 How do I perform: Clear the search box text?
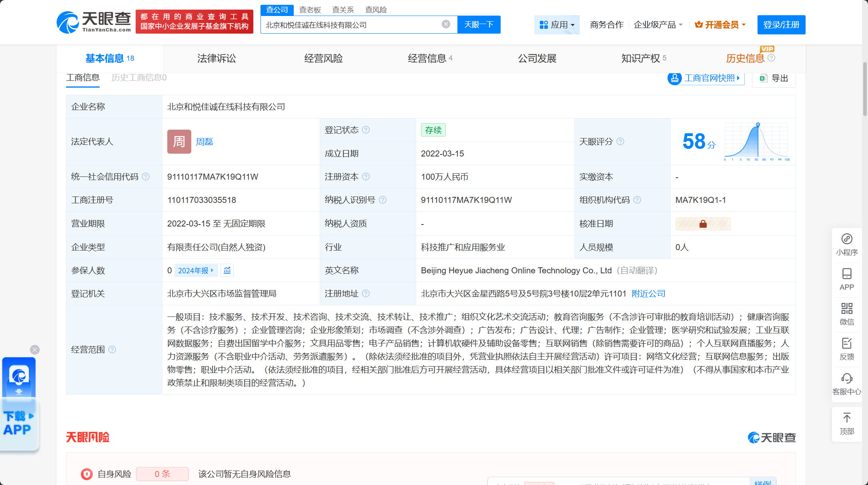point(446,24)
